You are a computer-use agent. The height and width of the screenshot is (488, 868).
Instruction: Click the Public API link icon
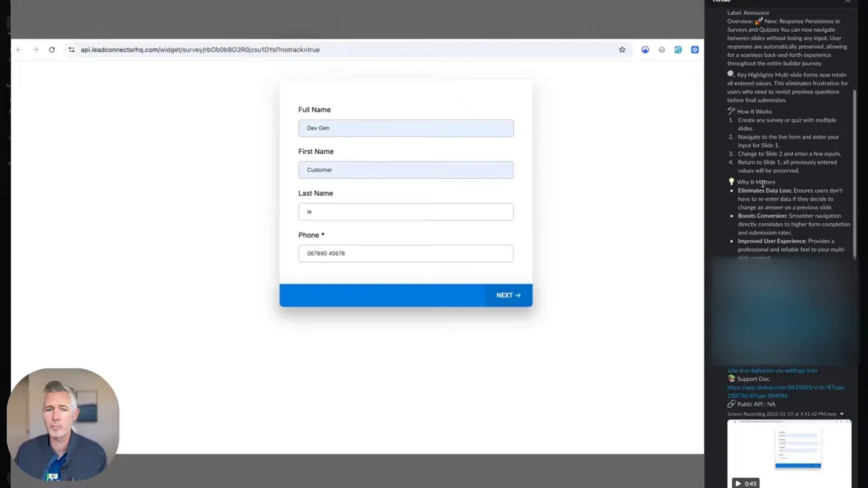[731, 404]
